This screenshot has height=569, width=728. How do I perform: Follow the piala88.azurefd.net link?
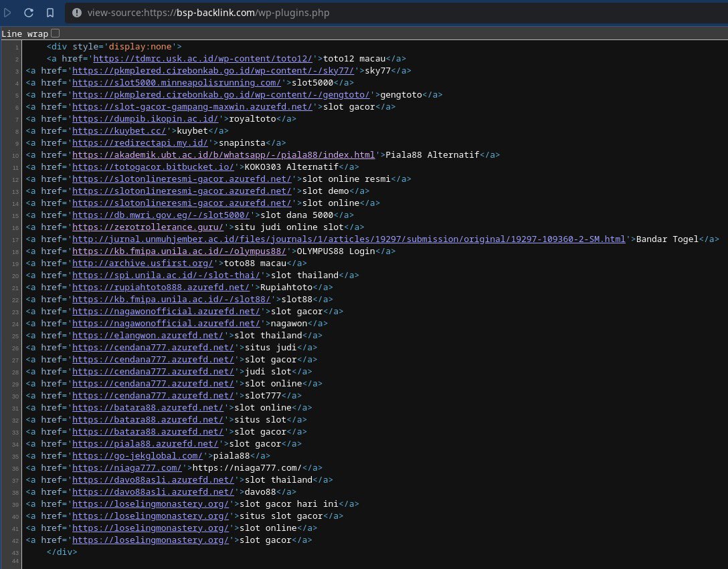tap(145, 445)
